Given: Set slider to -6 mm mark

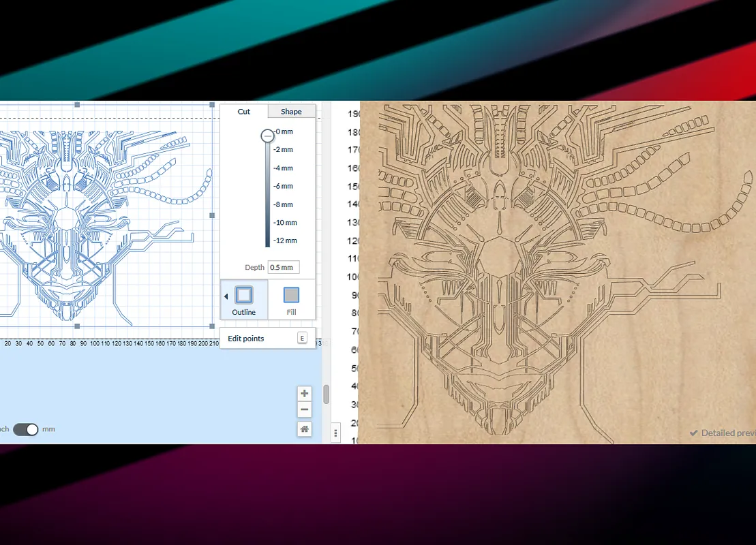Looking at the screenshot, I should pyautogui.click(x=267, y=186).
